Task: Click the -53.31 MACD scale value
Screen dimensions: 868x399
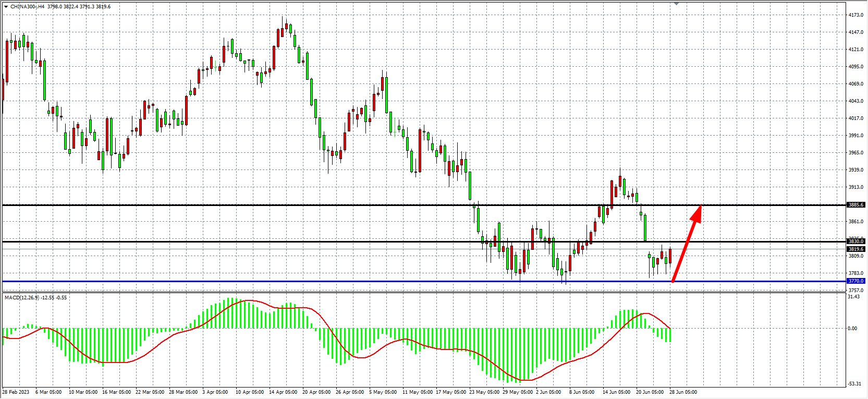Action: pos(854,384)
